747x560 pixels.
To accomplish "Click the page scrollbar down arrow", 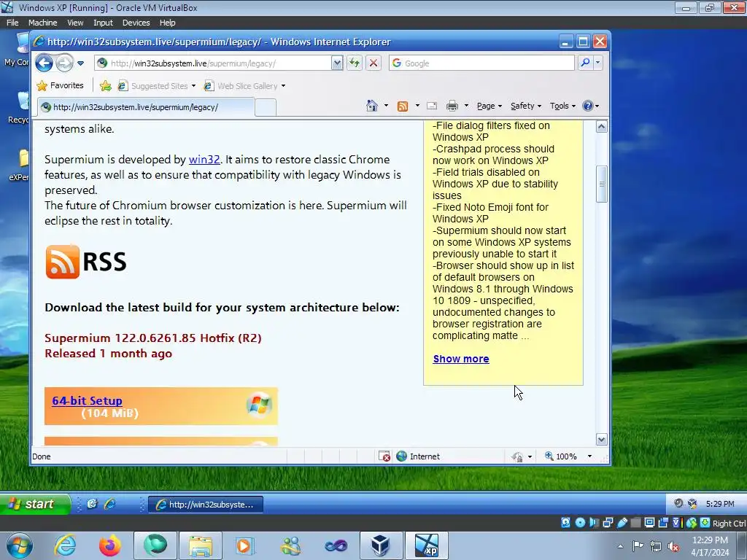I will 601,440.
